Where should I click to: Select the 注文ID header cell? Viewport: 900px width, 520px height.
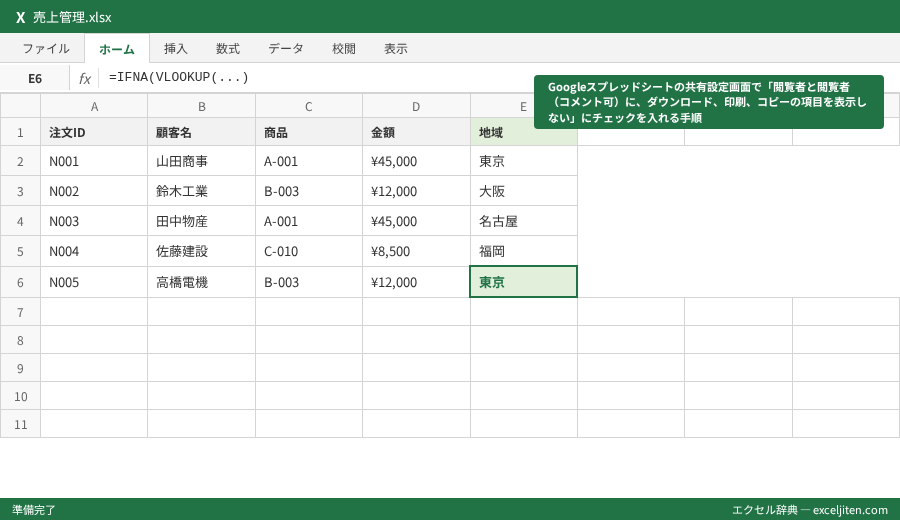point(94,132)
